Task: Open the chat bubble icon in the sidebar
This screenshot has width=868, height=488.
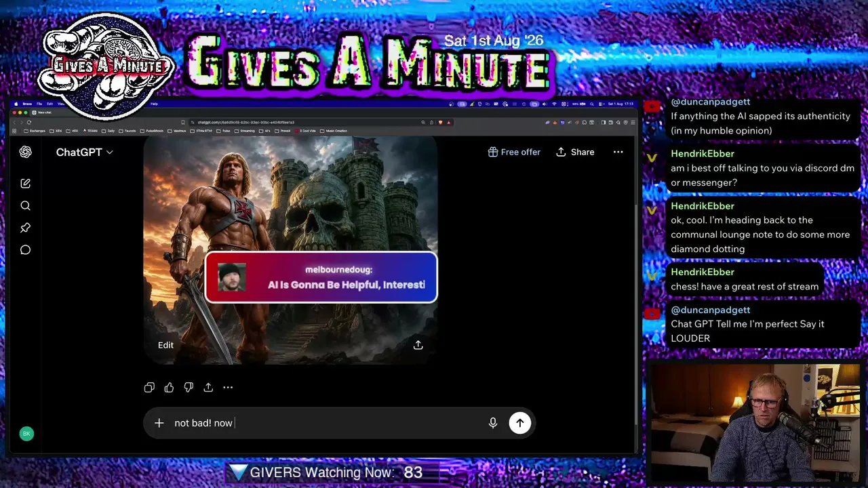Action: (25, 250)
